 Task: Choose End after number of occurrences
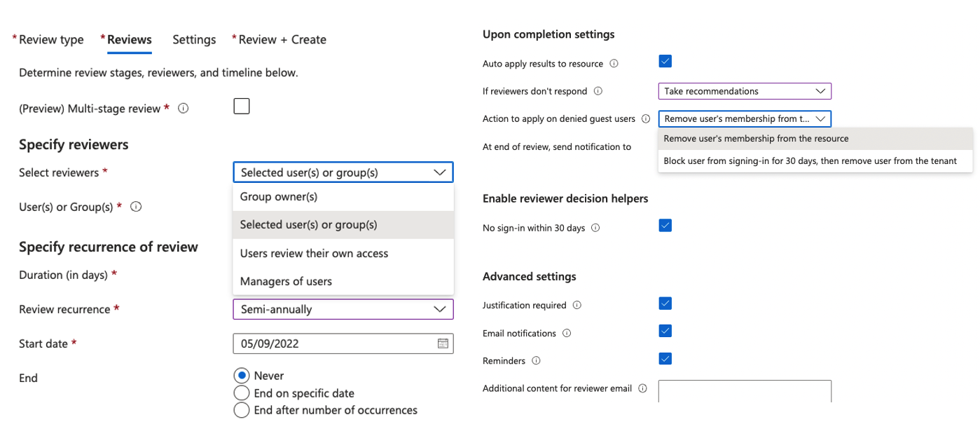[x=242, y=410]
